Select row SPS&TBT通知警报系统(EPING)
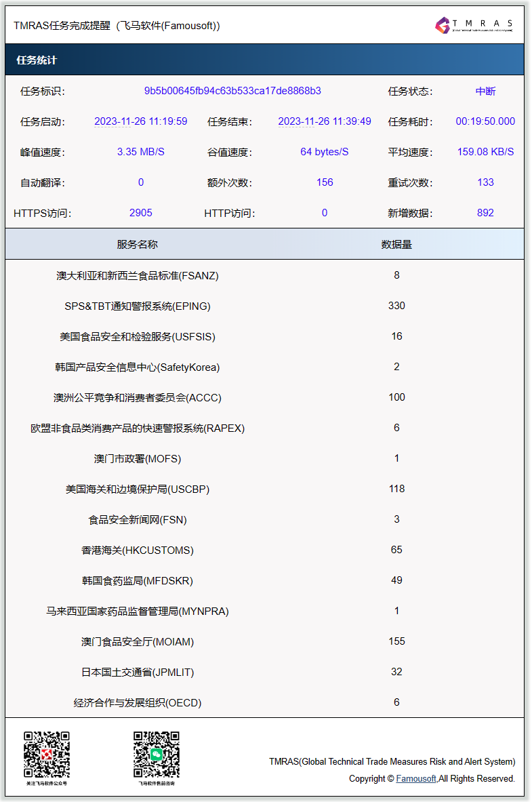Viewport: 532px width, 802px height. coord(264,306)
